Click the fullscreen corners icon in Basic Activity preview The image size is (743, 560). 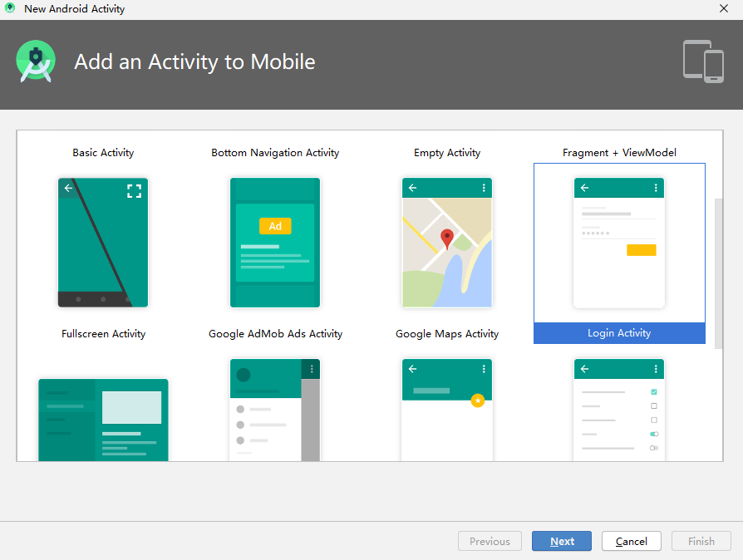coord(135,190)
